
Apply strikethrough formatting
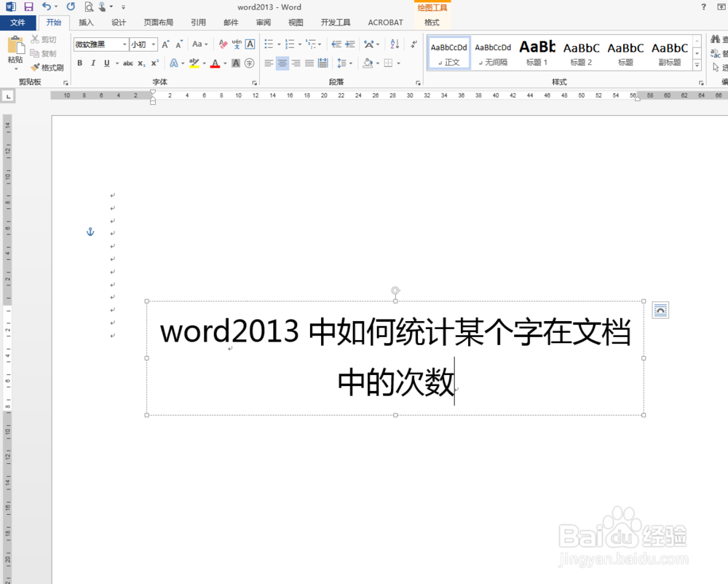pyautogui.click(x=128, y=63)
